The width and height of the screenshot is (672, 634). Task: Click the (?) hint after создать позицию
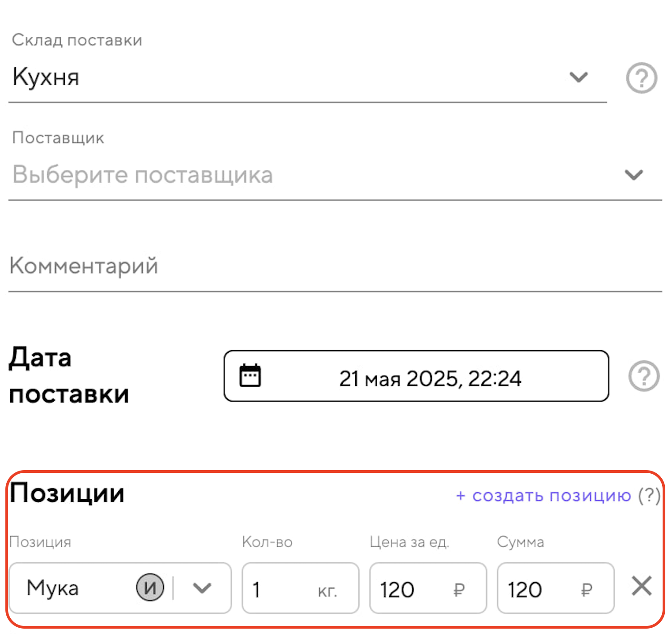[649, 496]
